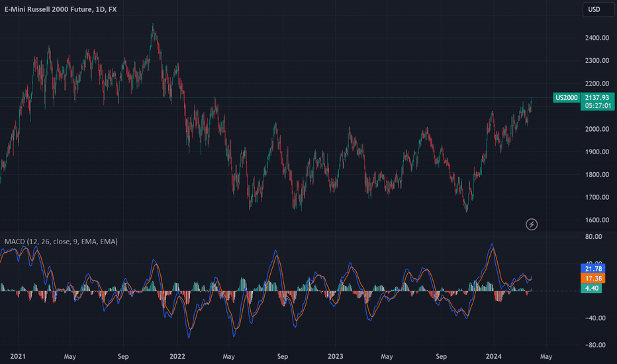
Task: Click the 1600.00 price axis label
Action: pyautogui.click(x=597, y=220)
